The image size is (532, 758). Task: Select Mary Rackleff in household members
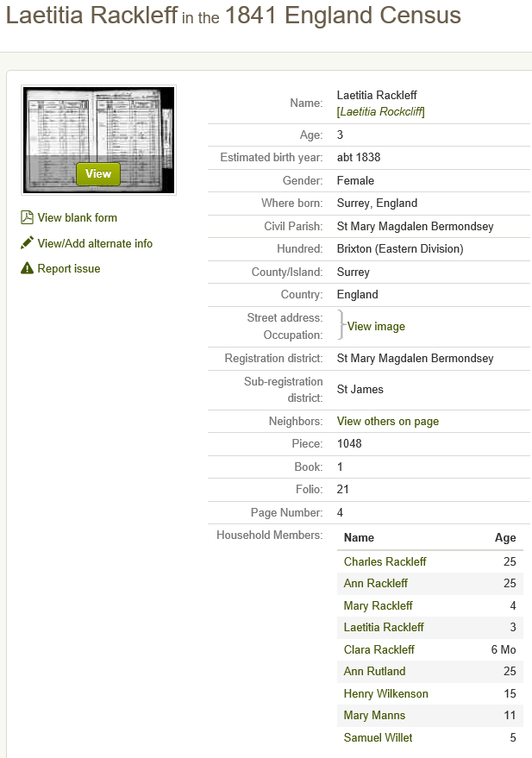click(379, 605)
